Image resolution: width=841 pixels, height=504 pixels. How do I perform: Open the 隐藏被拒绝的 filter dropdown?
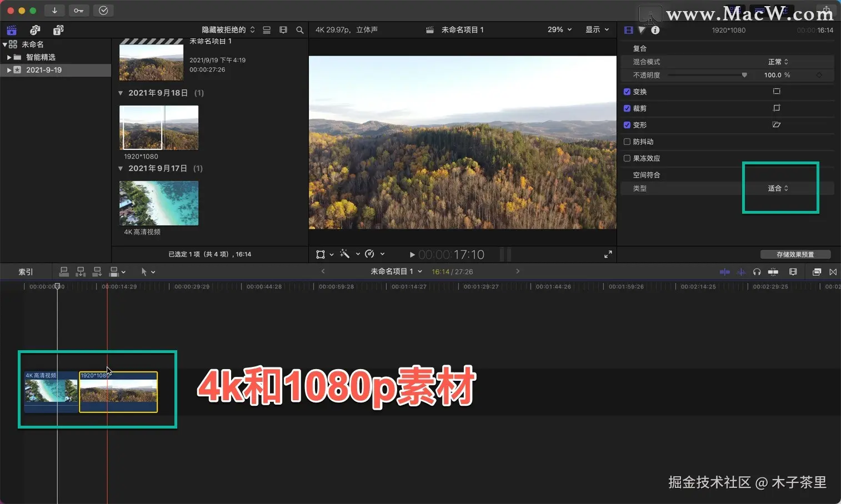(228, 30)
